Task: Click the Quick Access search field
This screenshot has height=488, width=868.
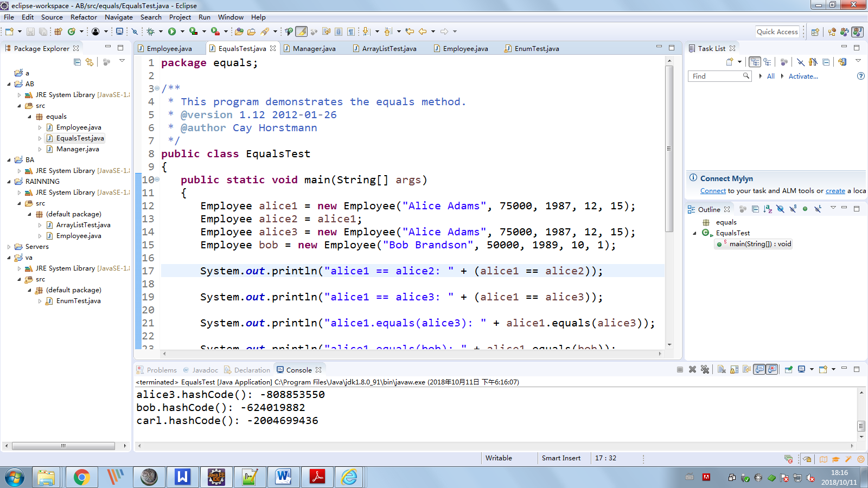Action: point(777,32)
